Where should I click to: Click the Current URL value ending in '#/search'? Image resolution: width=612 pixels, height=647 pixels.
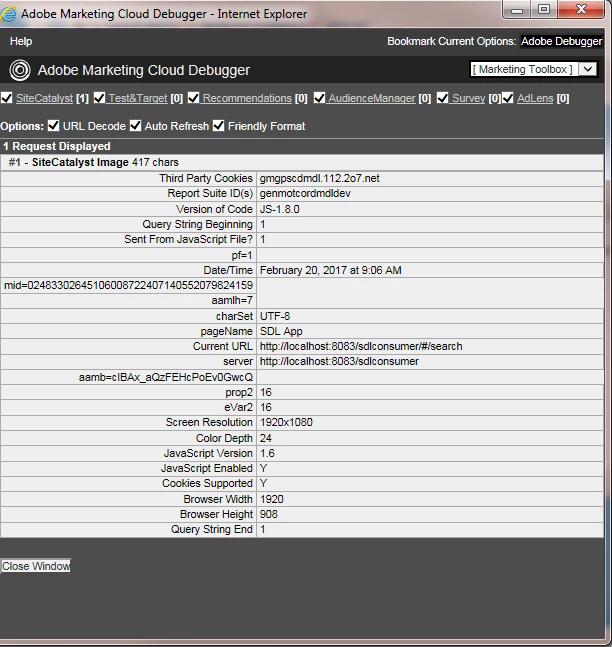click(361, 346)
